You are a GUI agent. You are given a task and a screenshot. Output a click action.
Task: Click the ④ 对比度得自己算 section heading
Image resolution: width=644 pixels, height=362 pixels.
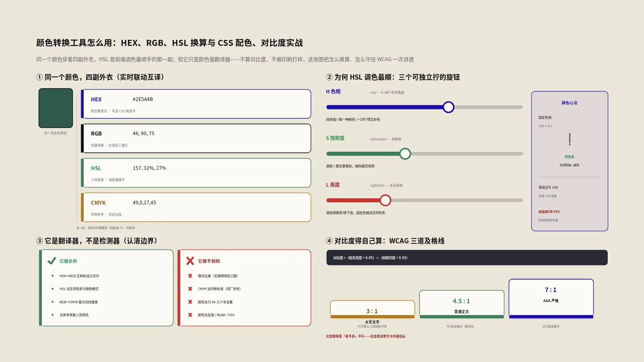[x=385, y=241]
